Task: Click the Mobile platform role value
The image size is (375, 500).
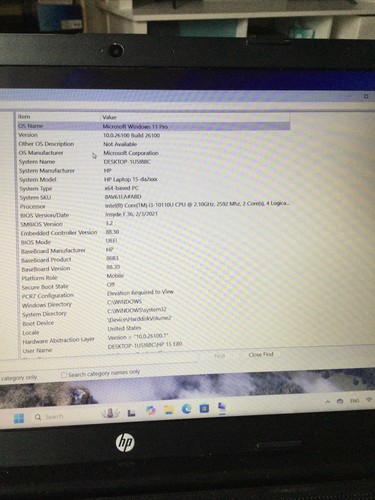Action: pyautogui.click(x=115, y=276)
